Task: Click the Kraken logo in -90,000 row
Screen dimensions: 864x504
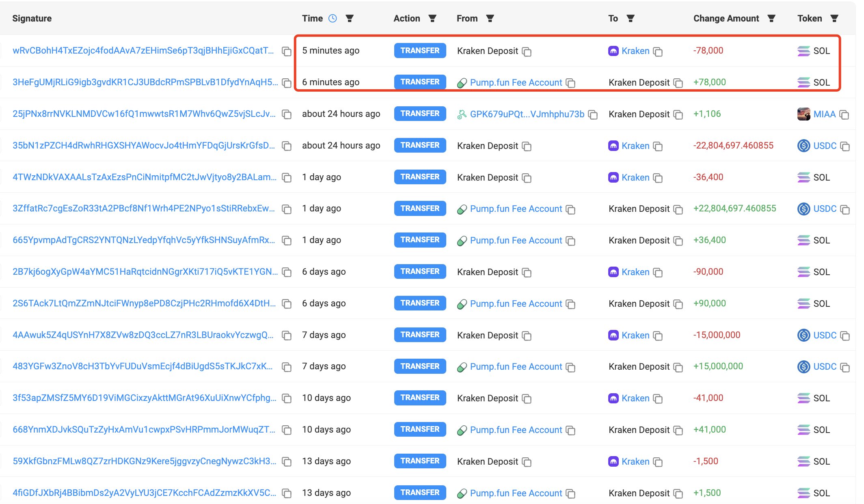Action: 613,272
